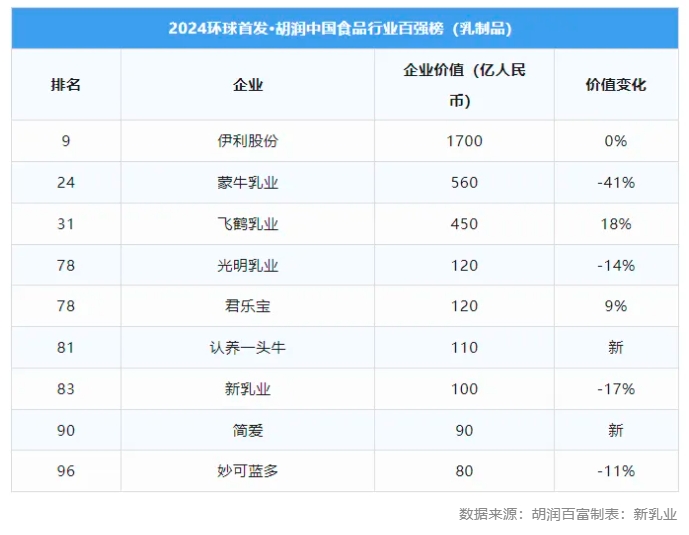Screen dimensions: 689x535
Task: Select the value 80
Action: 464,471
